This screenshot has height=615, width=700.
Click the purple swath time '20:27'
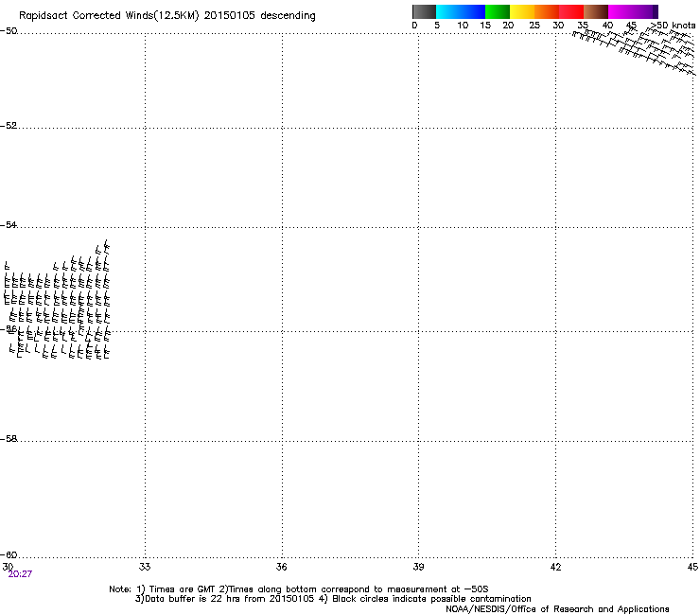point(20,574)
